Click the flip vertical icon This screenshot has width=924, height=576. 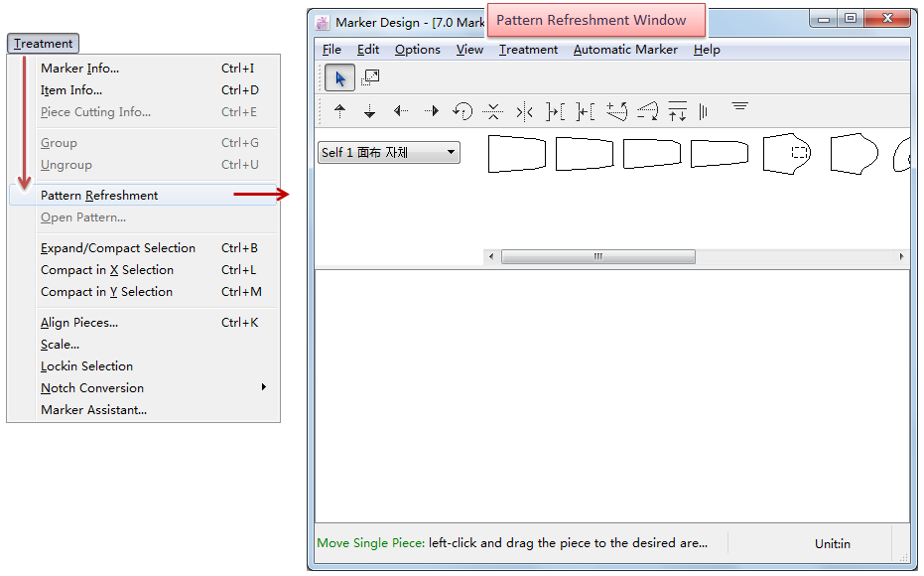493,111
